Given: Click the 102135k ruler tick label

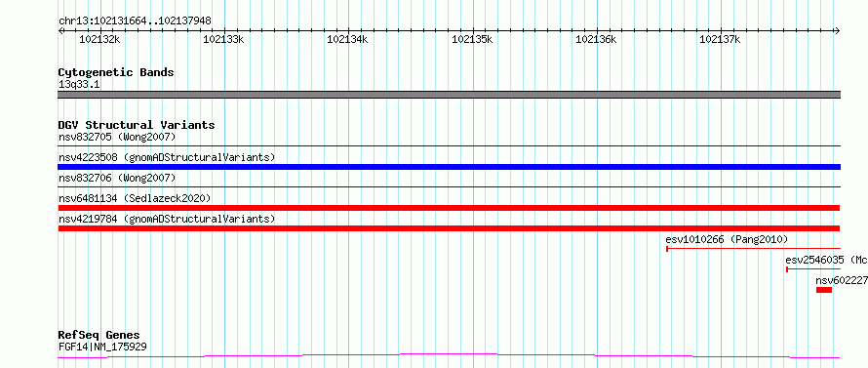Looking at the screenshot, I should (x=472, y=39).
